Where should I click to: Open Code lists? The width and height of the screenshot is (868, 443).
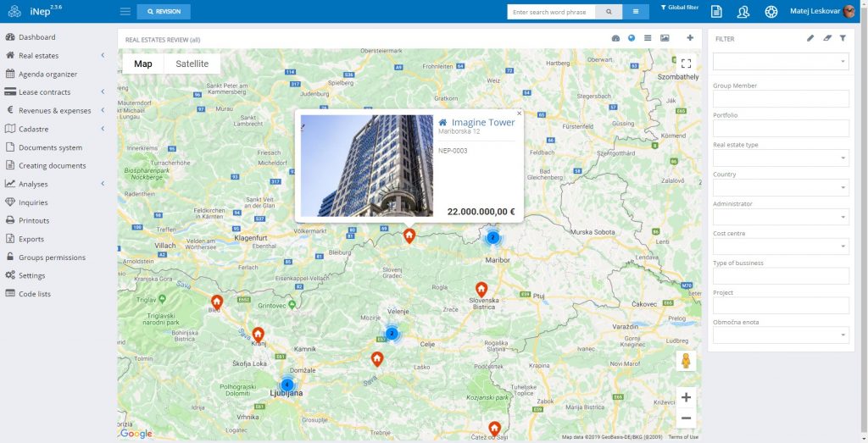28,294
